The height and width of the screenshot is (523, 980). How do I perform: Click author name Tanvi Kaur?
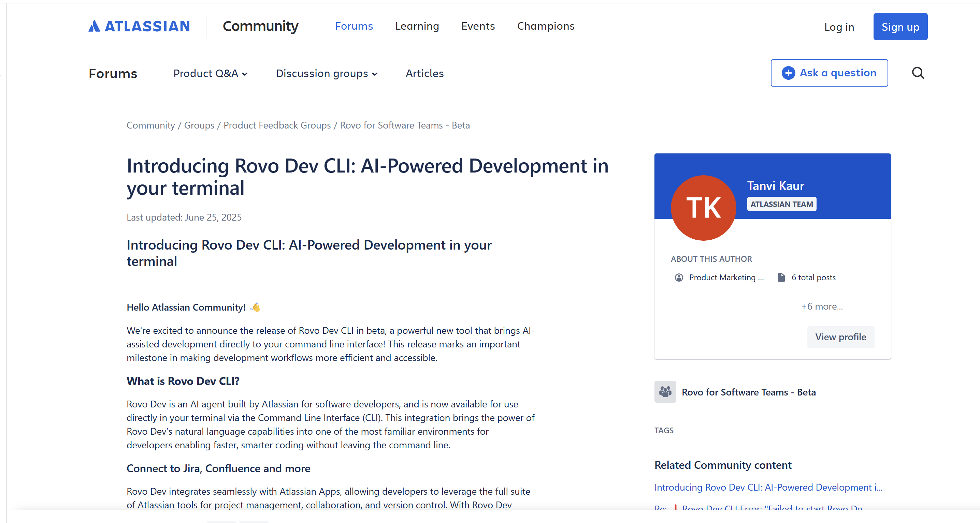tap(775, 185)
